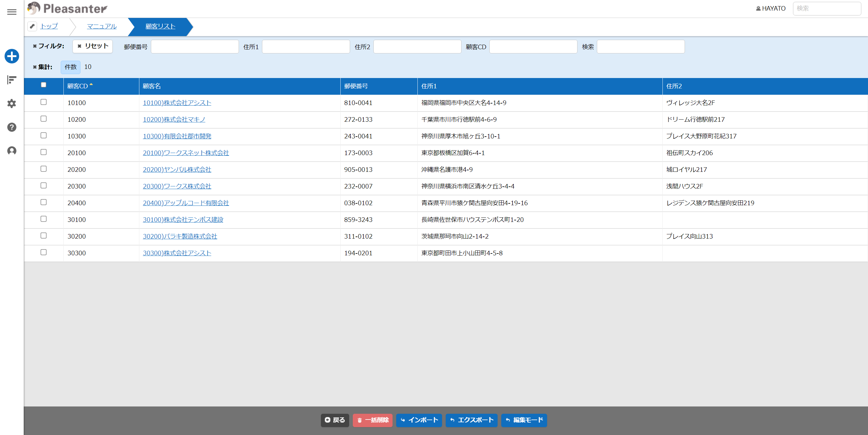Click the blue plus new-record icon

point(12,56)
